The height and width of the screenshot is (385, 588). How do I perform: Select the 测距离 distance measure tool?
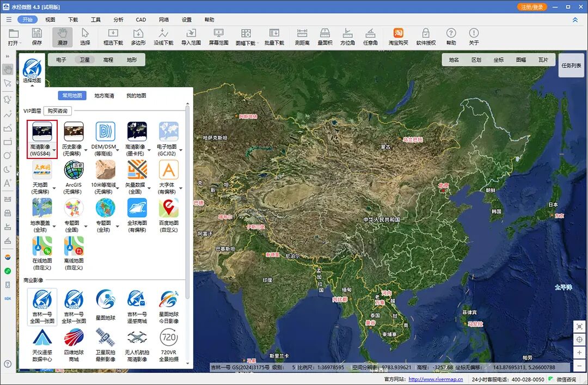(x=302, y=37)
